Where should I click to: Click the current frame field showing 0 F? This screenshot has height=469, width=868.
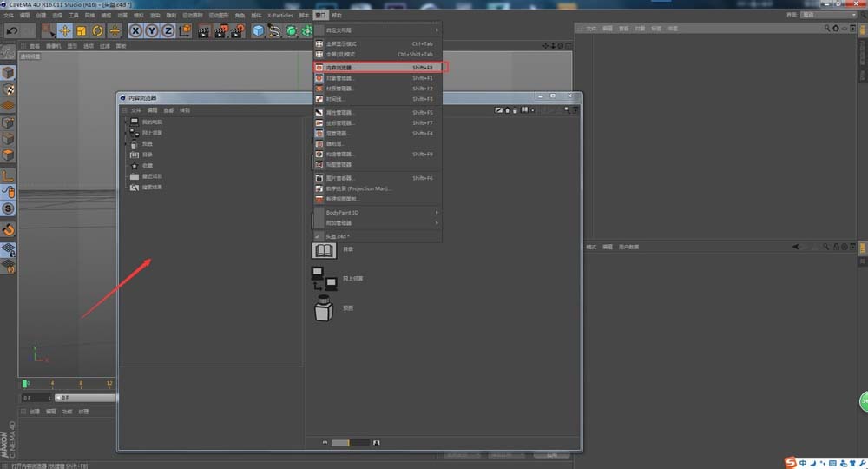[36, 398]
